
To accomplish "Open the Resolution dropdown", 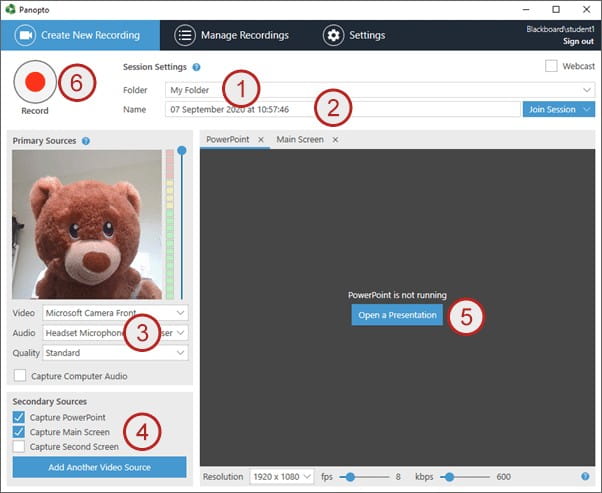I will pos(281,476).
